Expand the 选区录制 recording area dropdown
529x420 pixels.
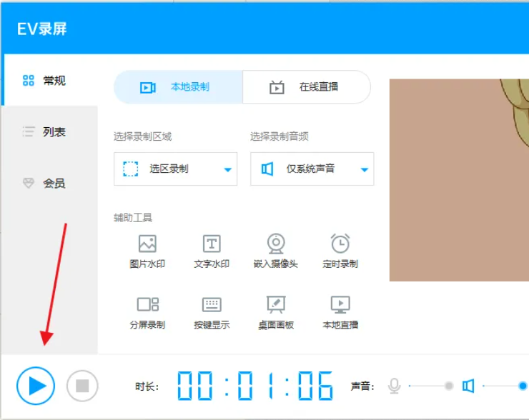coord(175,169)
